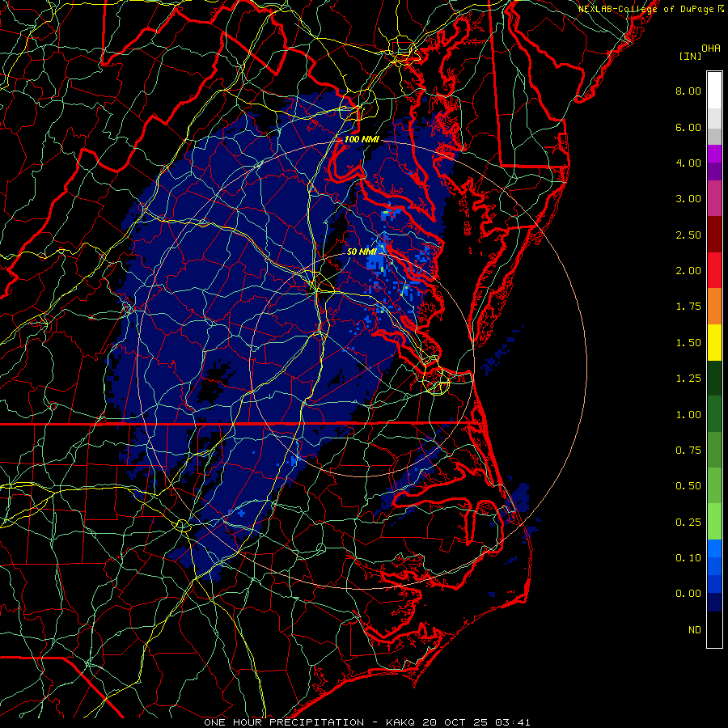
Task: Click the 100 NMI range ring label
Action: [x=361, y=139]
